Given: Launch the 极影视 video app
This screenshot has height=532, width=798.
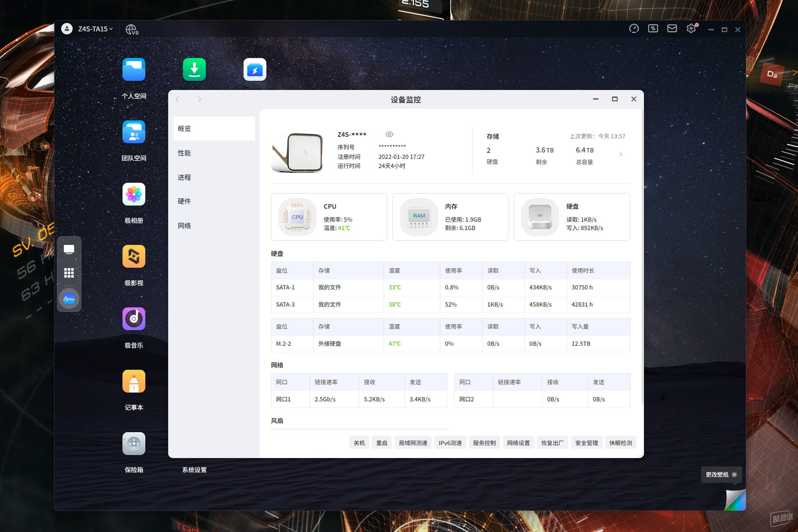Looking at the screenshot, I should (x=134, y=256).
